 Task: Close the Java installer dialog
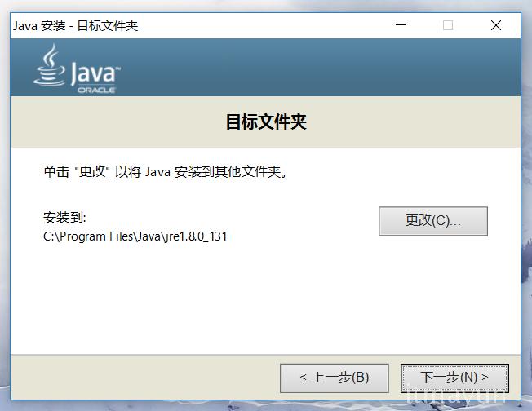[495, 25]
